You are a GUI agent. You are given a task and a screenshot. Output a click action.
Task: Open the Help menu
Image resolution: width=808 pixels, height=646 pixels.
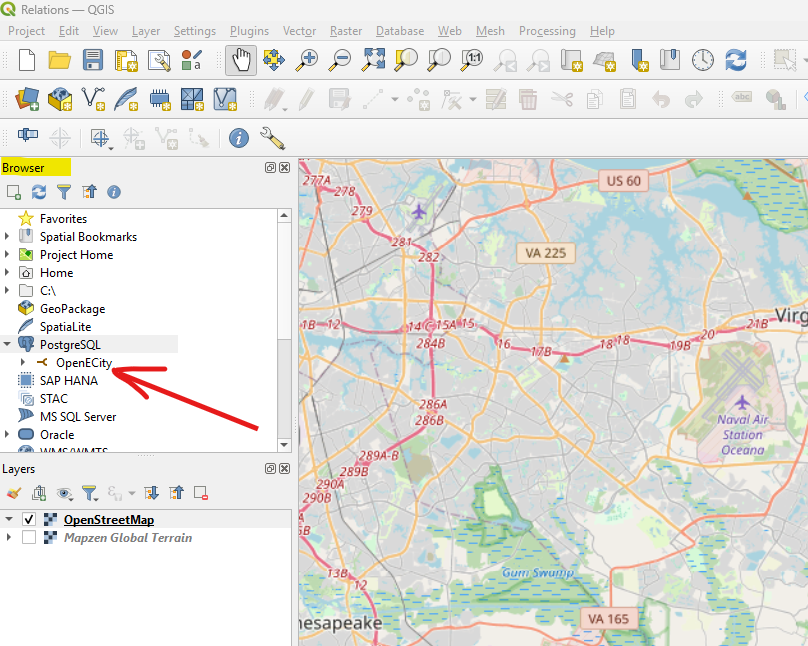click(602, 31)
